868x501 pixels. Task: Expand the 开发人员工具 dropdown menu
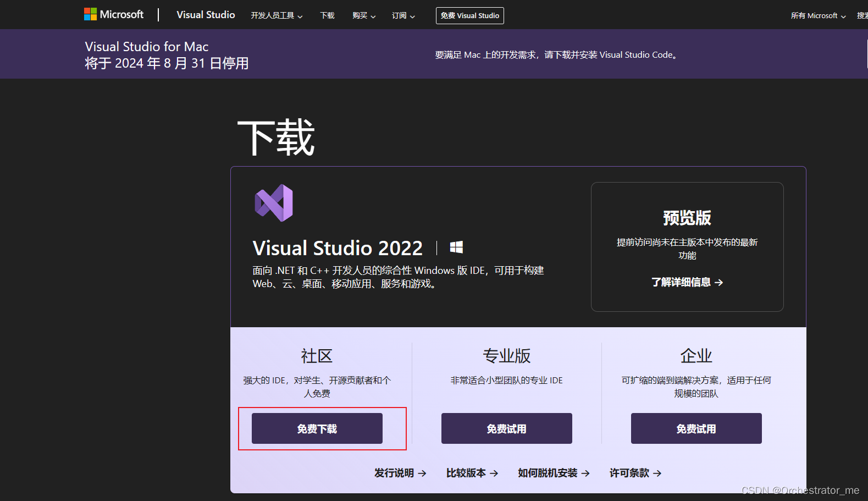[x=277, y=15]
